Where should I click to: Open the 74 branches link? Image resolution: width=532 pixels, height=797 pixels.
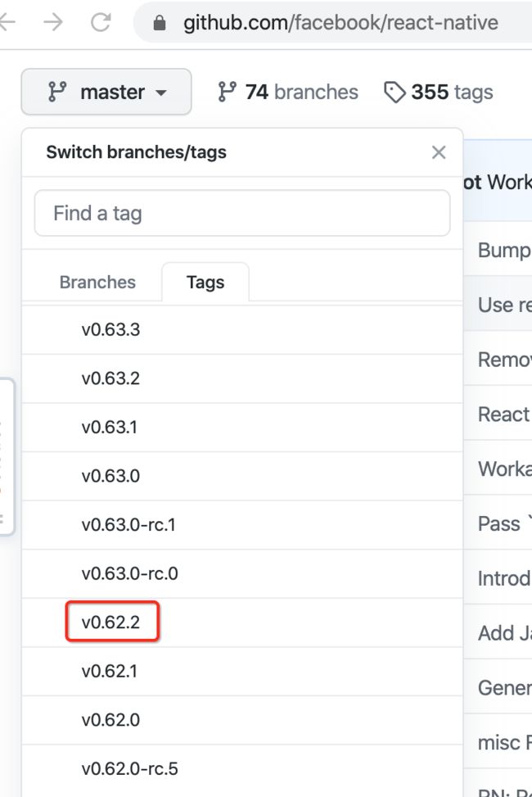pyautogui.click(x=287, y=92)
